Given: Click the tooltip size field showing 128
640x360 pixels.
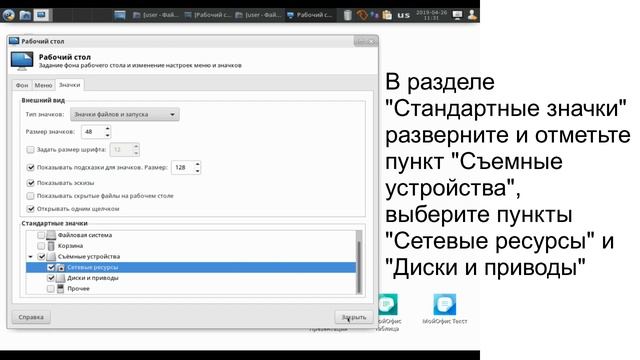Looking at the screenshot, I should click(183, 167).
